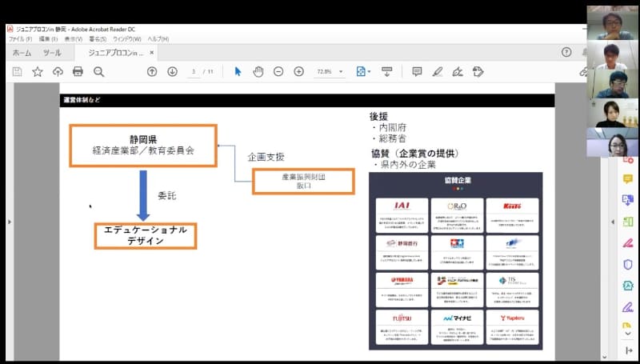
Task: Open the Export PDF sidebar tool
Action: 628,200
